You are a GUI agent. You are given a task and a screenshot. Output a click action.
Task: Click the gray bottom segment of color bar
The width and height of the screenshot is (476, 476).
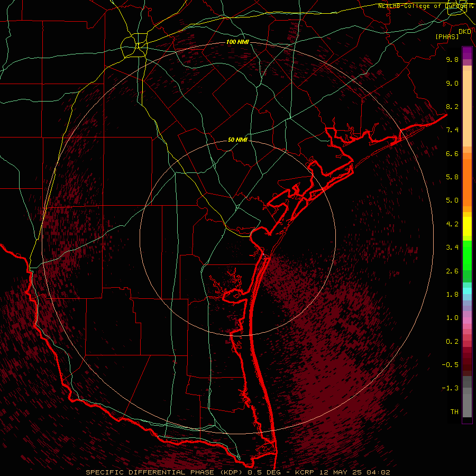coord(467,405)
